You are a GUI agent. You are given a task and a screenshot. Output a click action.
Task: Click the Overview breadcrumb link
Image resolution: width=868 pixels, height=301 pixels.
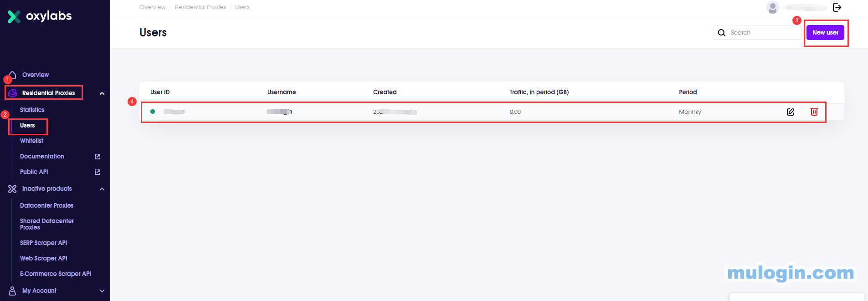coord(152,7)
